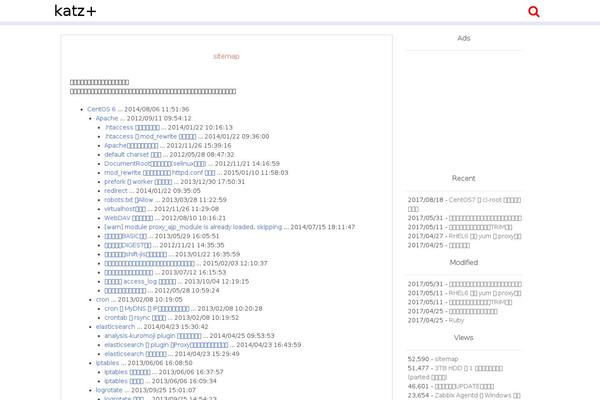Select the Modified heading text
The width and height of the screenshot is (600, 400).
464,263
